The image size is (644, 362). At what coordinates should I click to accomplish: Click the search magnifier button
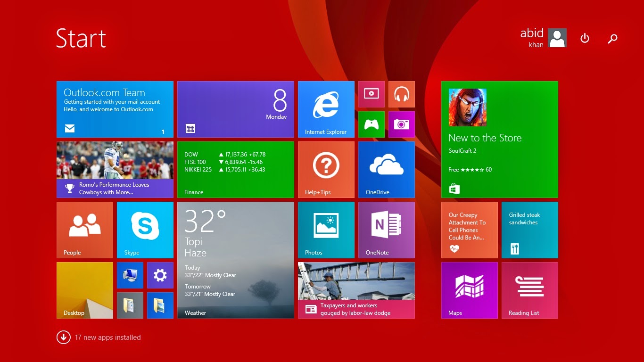(x=612, y=39)
